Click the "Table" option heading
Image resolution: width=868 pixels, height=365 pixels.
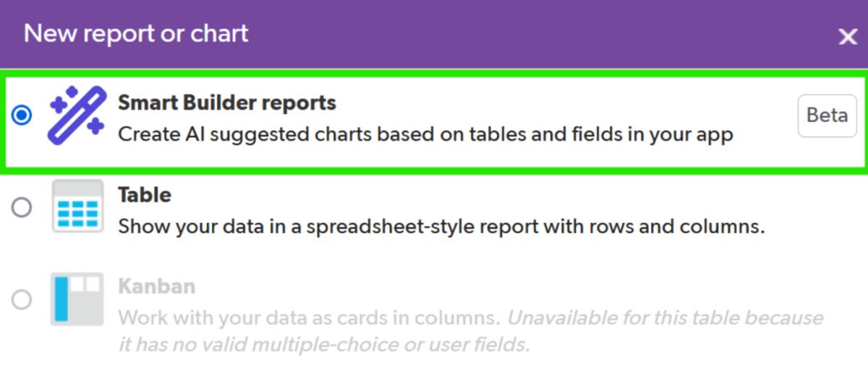[145, 195]
